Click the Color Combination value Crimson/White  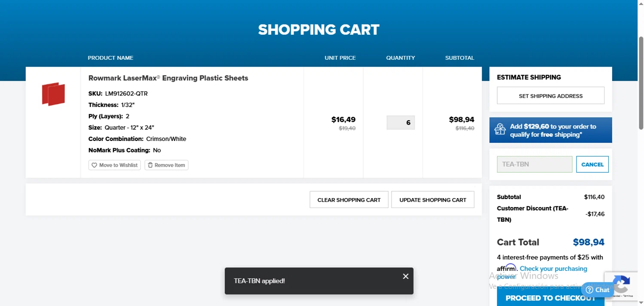pos(166,139)
